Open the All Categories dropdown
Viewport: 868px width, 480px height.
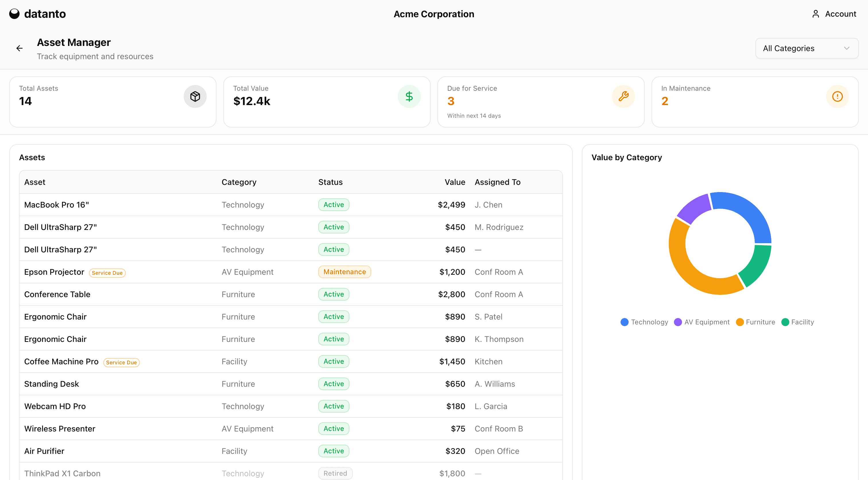pyautogui.click(x=807, y=48)
